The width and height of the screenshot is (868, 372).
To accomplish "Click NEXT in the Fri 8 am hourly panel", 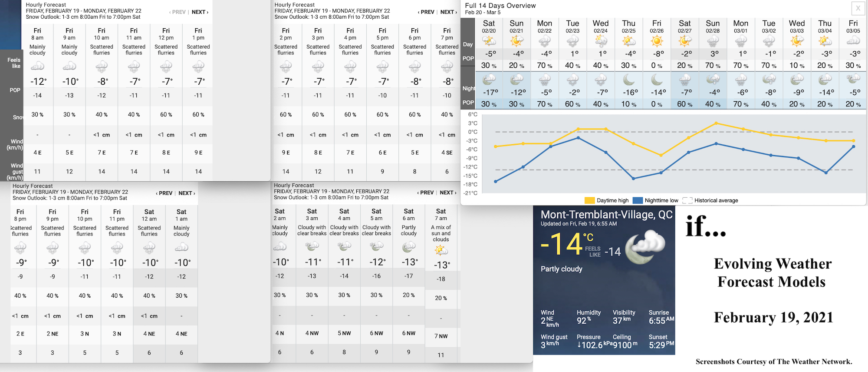I will (x=200, y=12).
